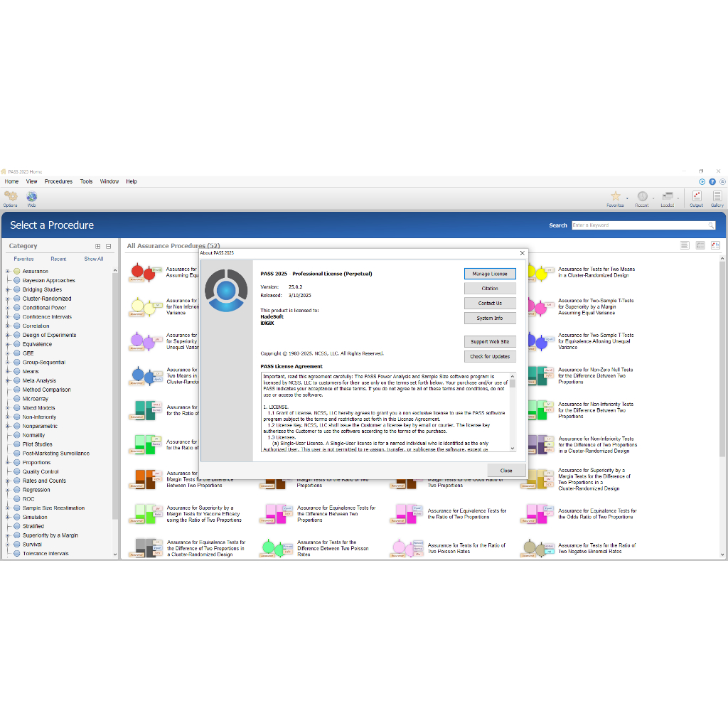Switch procedures to icon grid view
The width and height of the screenshot is (728, 728).
pos(715,245)
